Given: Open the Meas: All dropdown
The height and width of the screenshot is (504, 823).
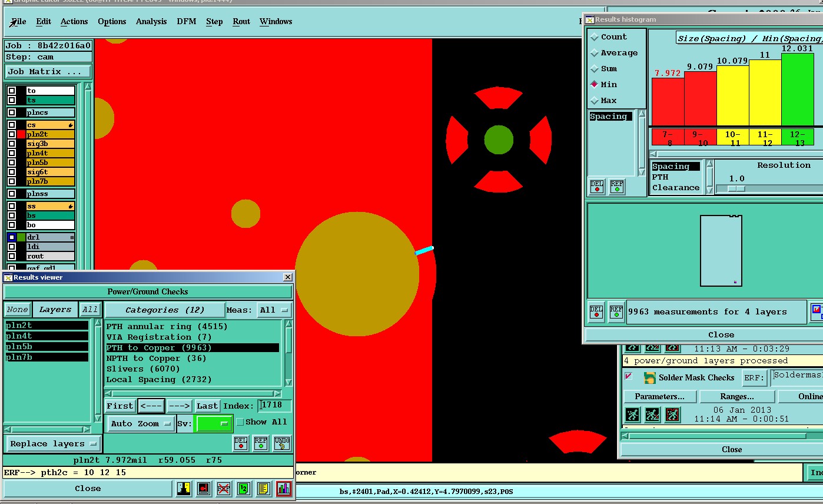Looking at the screenshot, I should pyautogui.click(x=274, y=310).
